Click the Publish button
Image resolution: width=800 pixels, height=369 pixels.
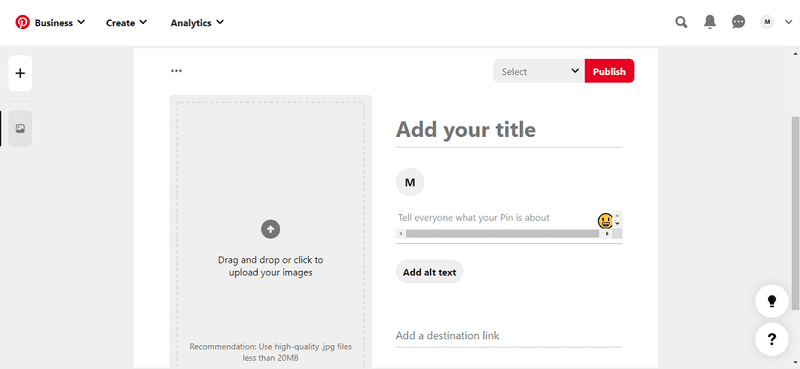[x=609, y=71]
